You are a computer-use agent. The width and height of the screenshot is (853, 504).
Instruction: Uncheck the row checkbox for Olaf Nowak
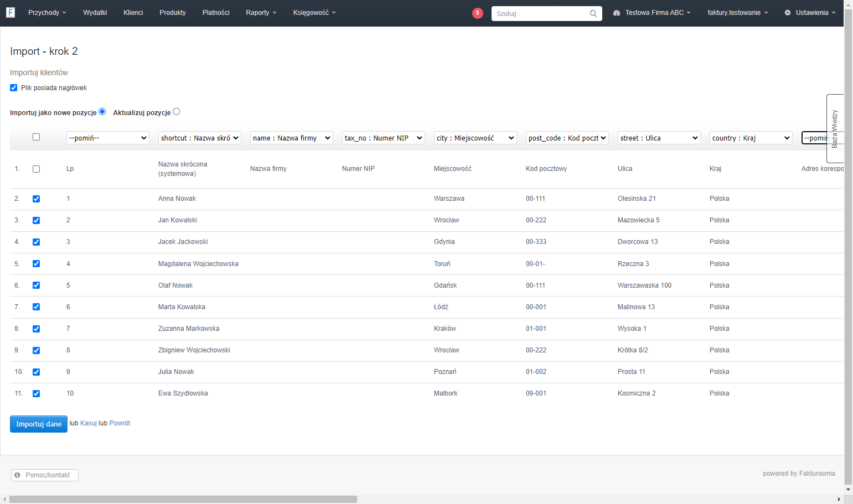[37, 285]
